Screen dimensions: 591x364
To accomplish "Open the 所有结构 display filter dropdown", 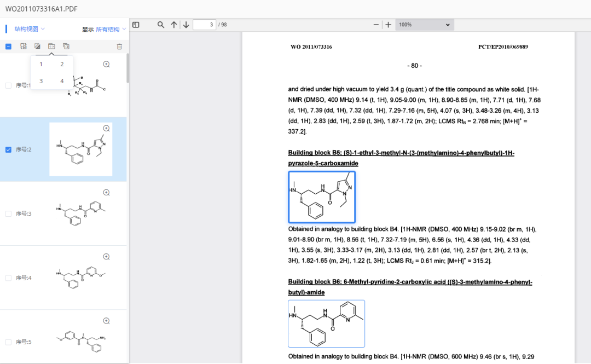I will tap(111, 29).
